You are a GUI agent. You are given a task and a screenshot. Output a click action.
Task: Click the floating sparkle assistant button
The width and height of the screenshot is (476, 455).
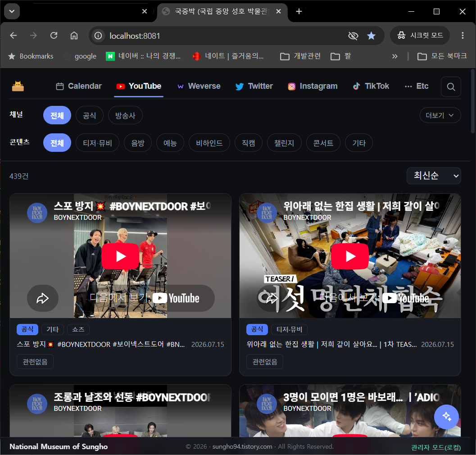[446, 417]
